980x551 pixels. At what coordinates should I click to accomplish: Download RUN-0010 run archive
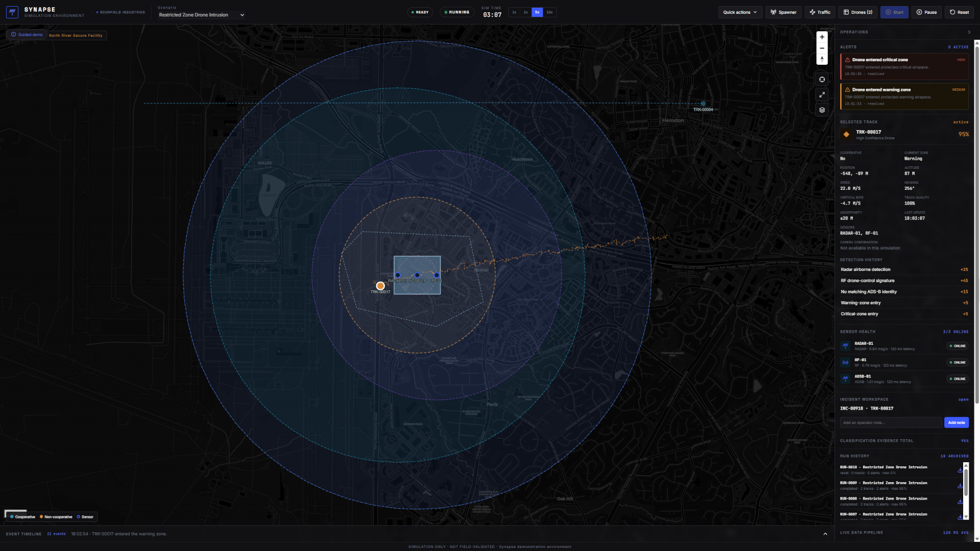point(960,470)
